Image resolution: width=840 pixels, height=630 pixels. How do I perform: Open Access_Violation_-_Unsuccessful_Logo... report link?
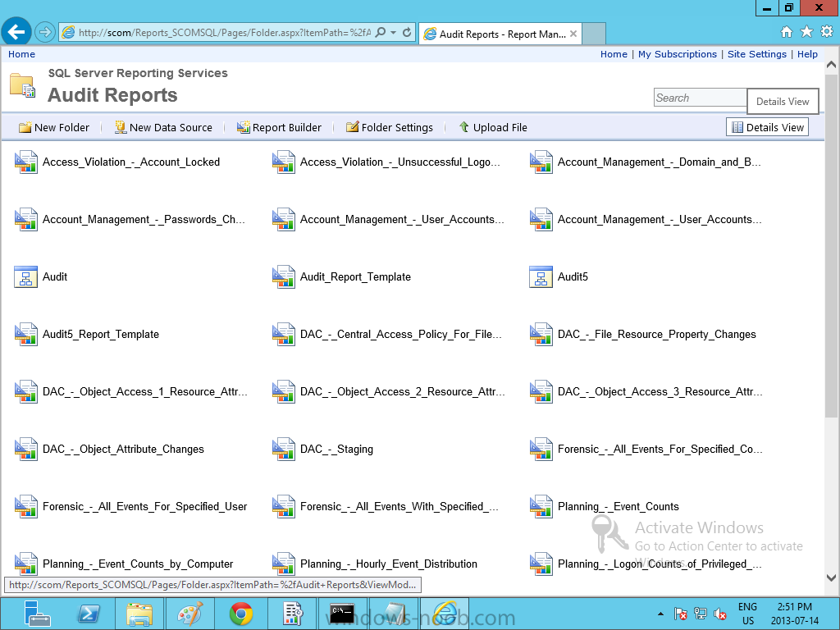400,162
